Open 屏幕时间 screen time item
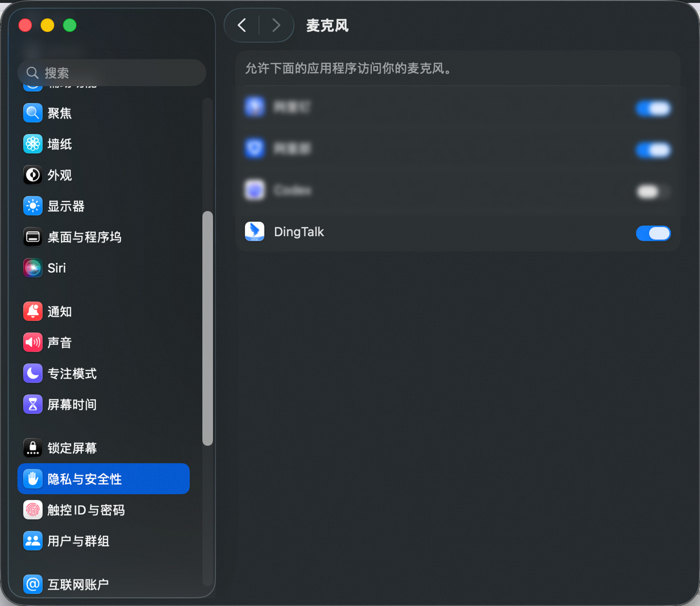Image resolution: width=700 pixels, height=606 pixels. click(104, 404)
